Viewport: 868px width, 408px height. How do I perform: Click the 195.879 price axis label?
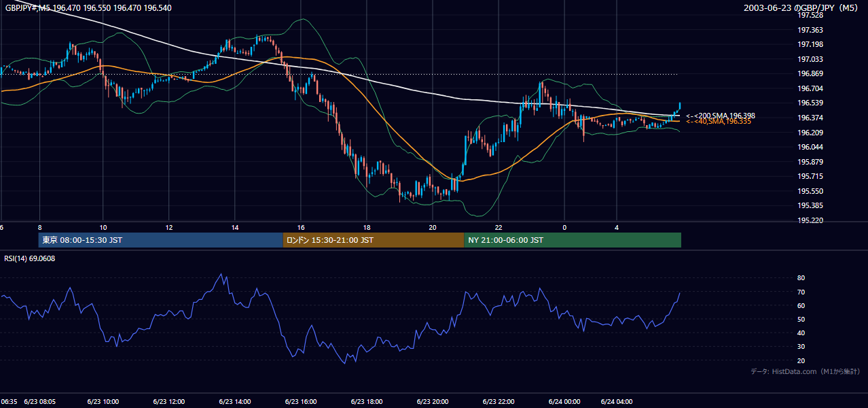[x=812, y=162]
